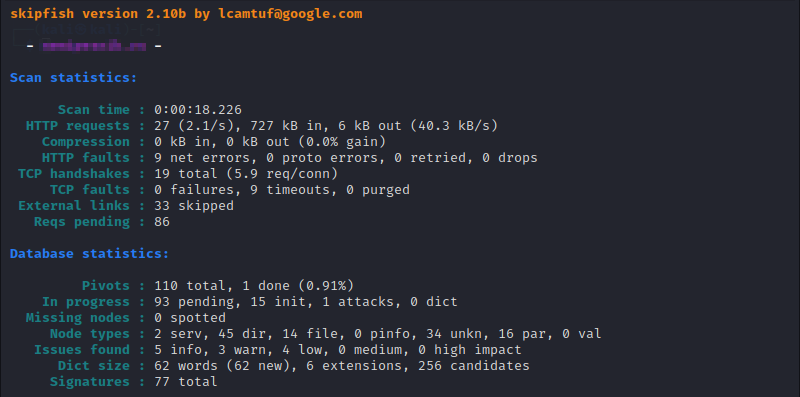Click the Compression label

86,141
